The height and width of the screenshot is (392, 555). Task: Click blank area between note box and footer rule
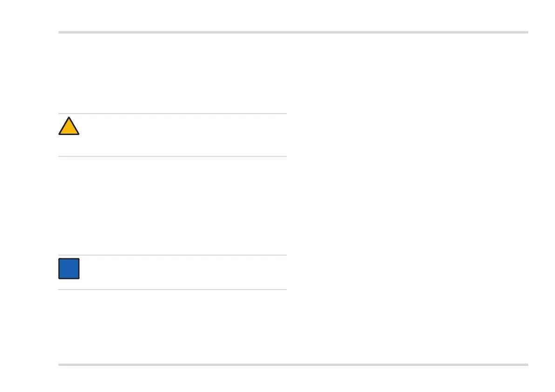[x=172, y=326]
